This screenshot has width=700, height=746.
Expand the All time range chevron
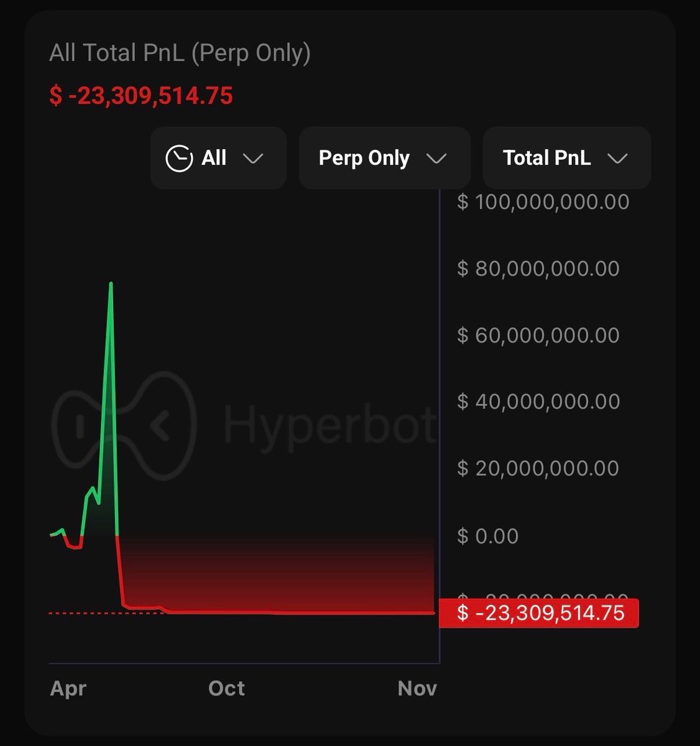pyautogui.click(x=253, y=159)
